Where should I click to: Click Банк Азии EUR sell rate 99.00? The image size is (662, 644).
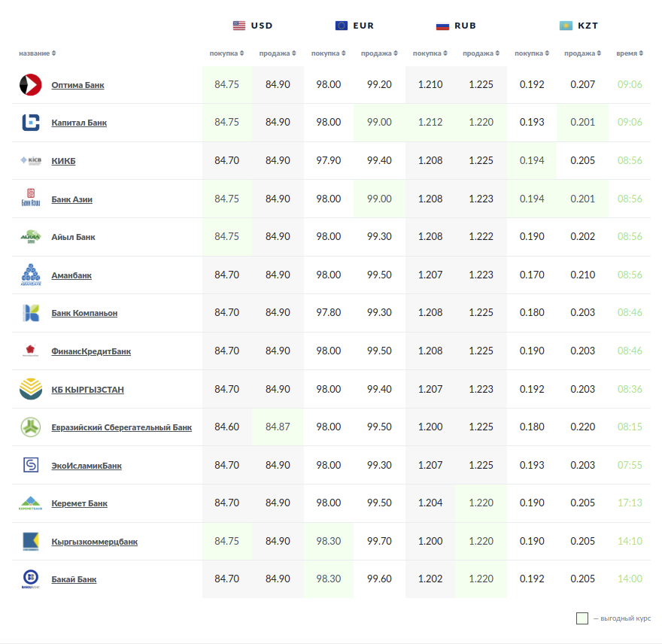pyautogui.click(x=379, y=199)
